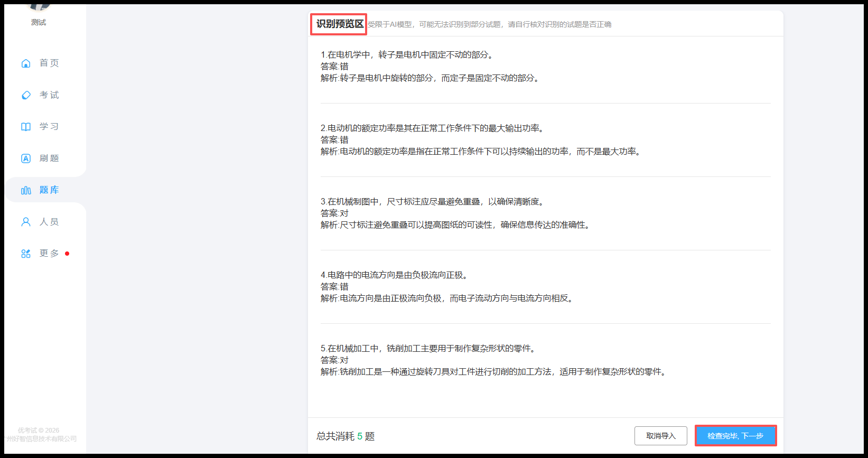Click question 4 about 电流方向

tap(395, 275)
